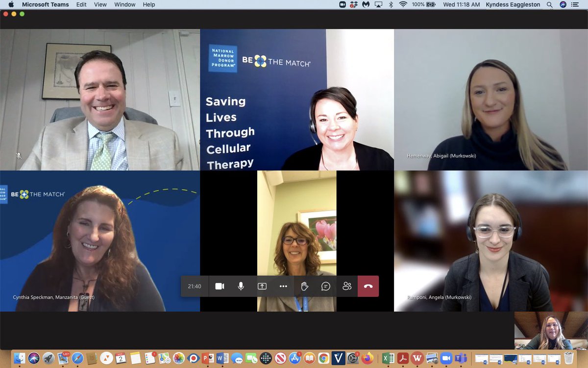Select Abigail Hemenway's video tile
588x368 pixels.
[x=491, y=100]
